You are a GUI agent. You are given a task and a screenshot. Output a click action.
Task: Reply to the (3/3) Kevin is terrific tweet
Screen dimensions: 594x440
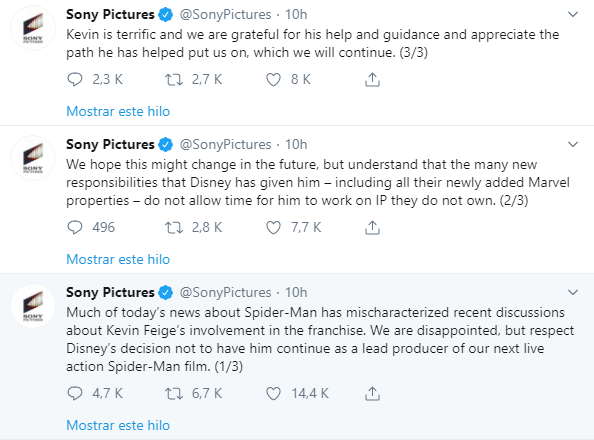(75, 80)
